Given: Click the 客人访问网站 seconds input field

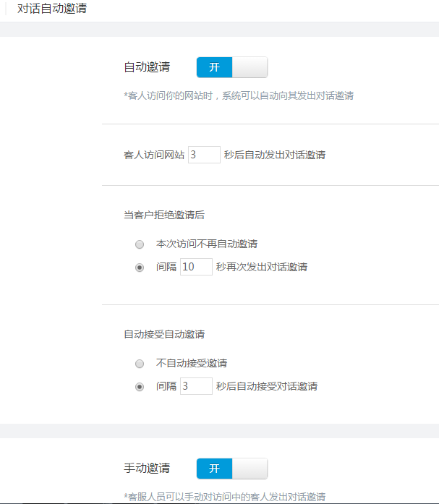Looking at the screenshot, I should point(204,155).
